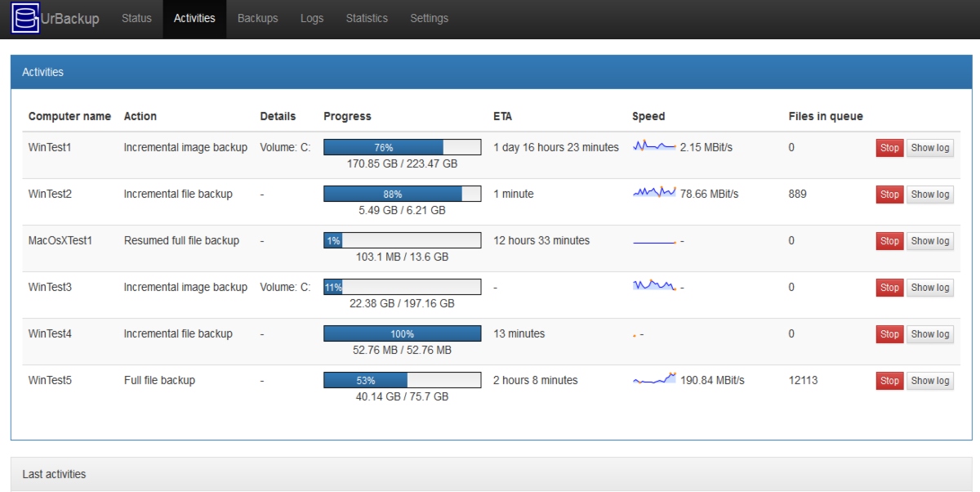The width and height of the screenshot is (980, 492).
Task: Show log for WinTest2
Action: pos(930,195)
